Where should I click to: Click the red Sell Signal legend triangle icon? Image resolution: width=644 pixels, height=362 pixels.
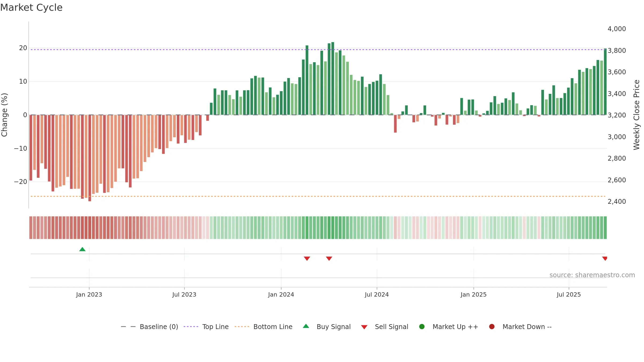tap(364, 327)
